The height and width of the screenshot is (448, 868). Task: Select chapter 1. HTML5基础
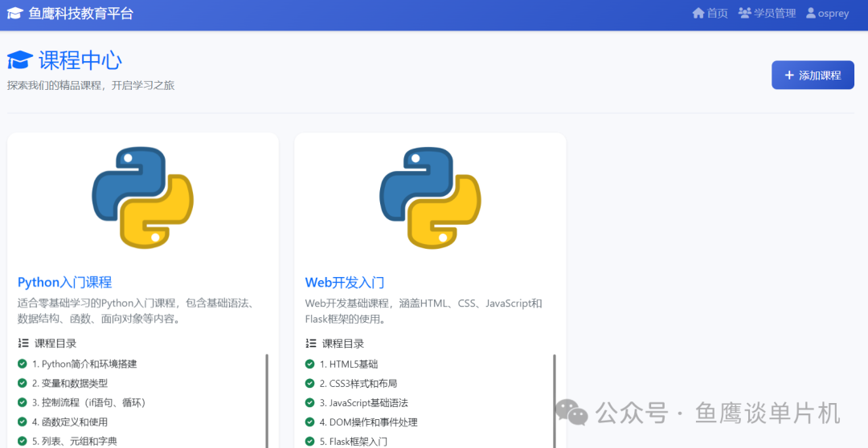click(x=350, y=364)
